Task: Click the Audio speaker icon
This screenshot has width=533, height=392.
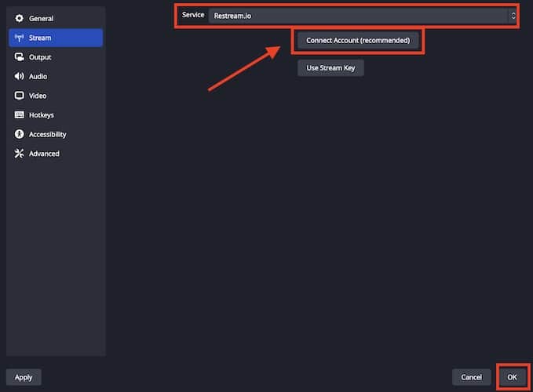Action: 20,77
